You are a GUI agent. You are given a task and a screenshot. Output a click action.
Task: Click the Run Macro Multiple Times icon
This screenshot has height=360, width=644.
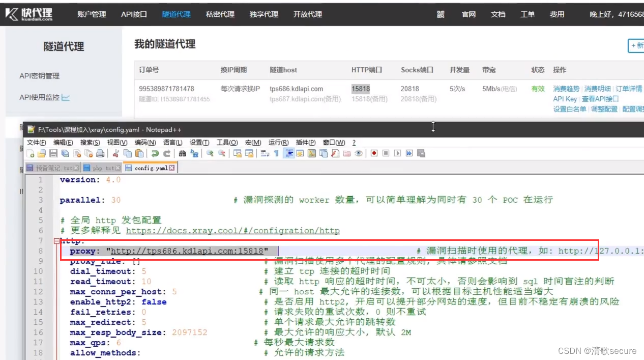pos(409,153)
